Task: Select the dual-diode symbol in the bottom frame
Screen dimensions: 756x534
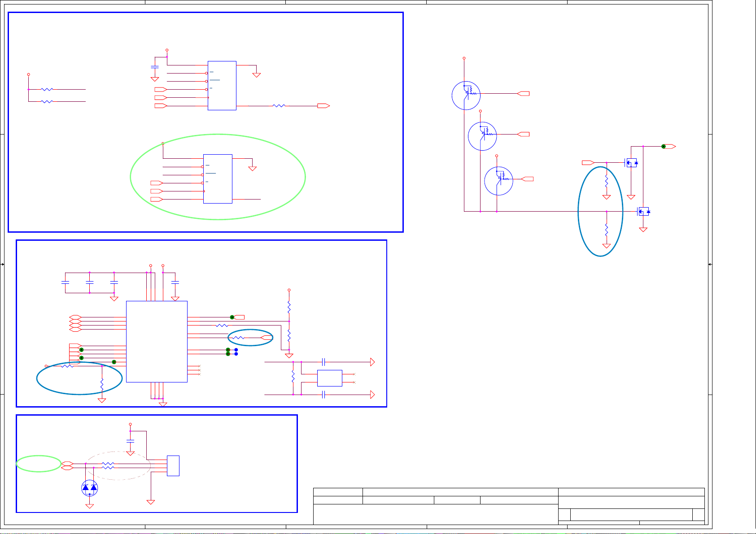Action: click(x=90, y=488)
